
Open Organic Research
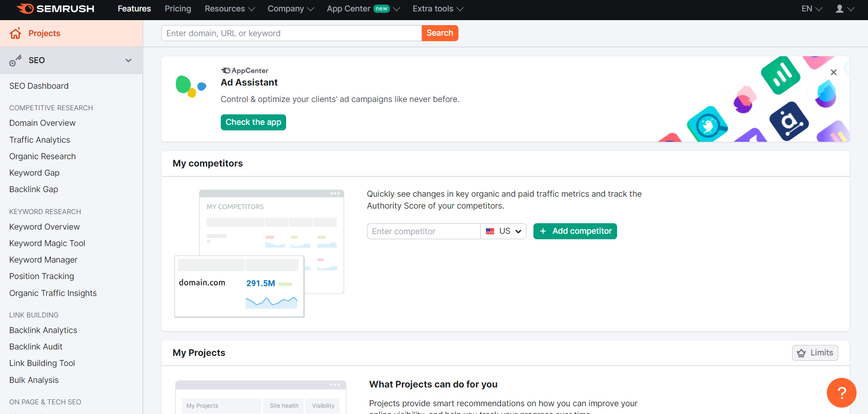pos(43,156)
